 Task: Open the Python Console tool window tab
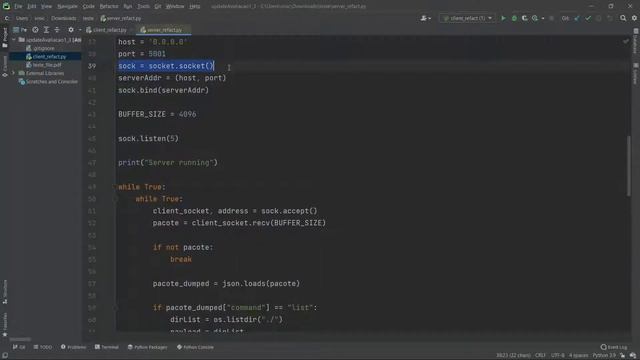(x=196, y=347)
